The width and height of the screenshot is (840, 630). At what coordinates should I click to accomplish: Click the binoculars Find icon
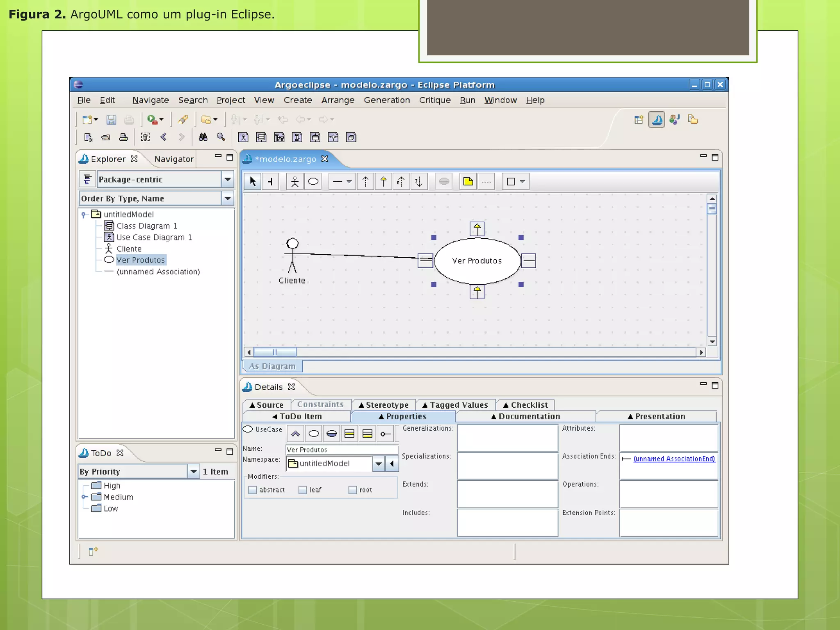203,137
